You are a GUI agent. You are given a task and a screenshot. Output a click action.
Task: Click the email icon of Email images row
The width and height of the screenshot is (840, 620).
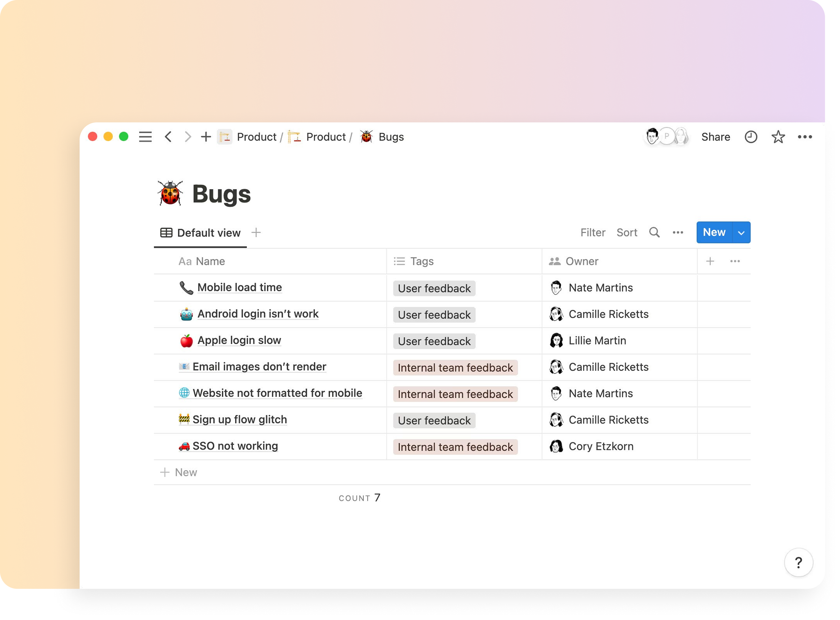coord(184,367)
